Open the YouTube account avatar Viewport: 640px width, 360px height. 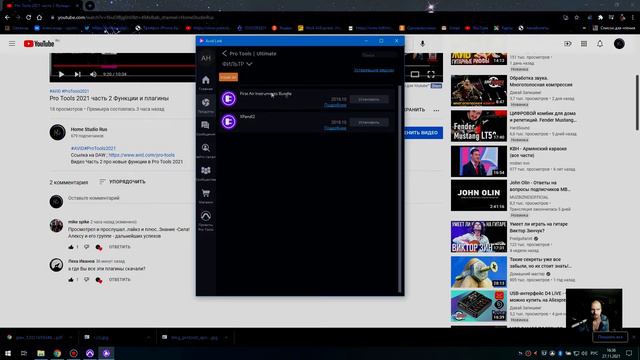pyautogui.click(x=619, y=44)
